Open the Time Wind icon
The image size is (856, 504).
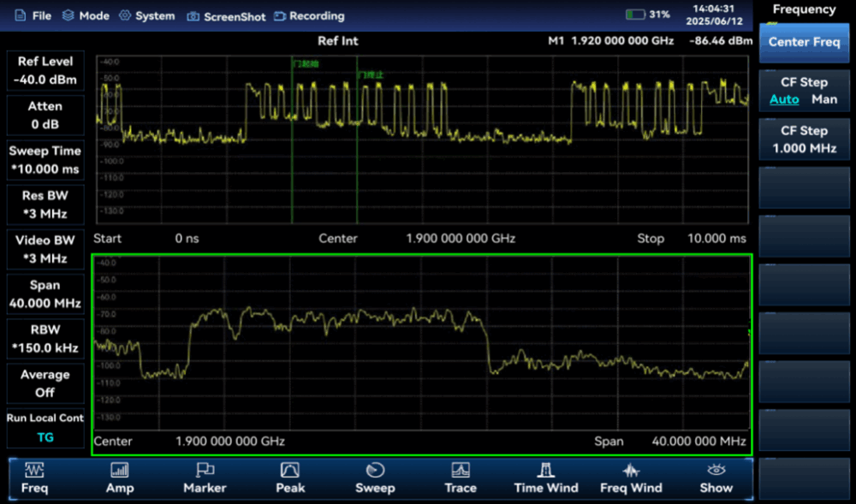[545, 470]
